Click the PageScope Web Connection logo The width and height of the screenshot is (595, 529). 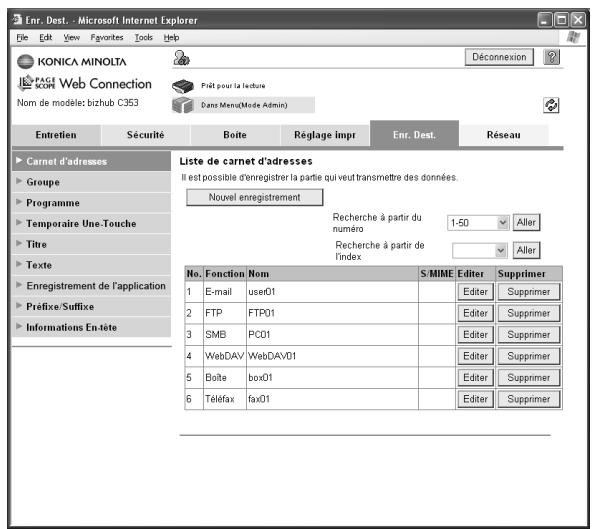(85, 83)
